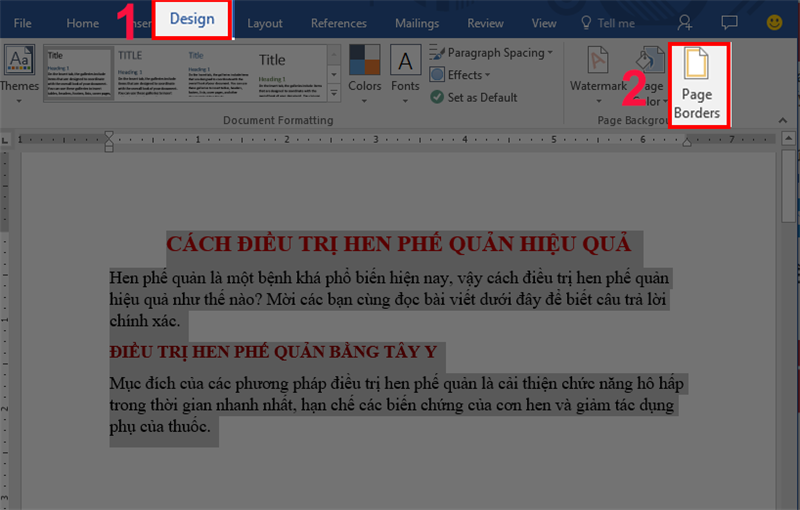Apply the first Title style set thumbnail
This screenshot has height=510, width=800.
pos(79,73)
